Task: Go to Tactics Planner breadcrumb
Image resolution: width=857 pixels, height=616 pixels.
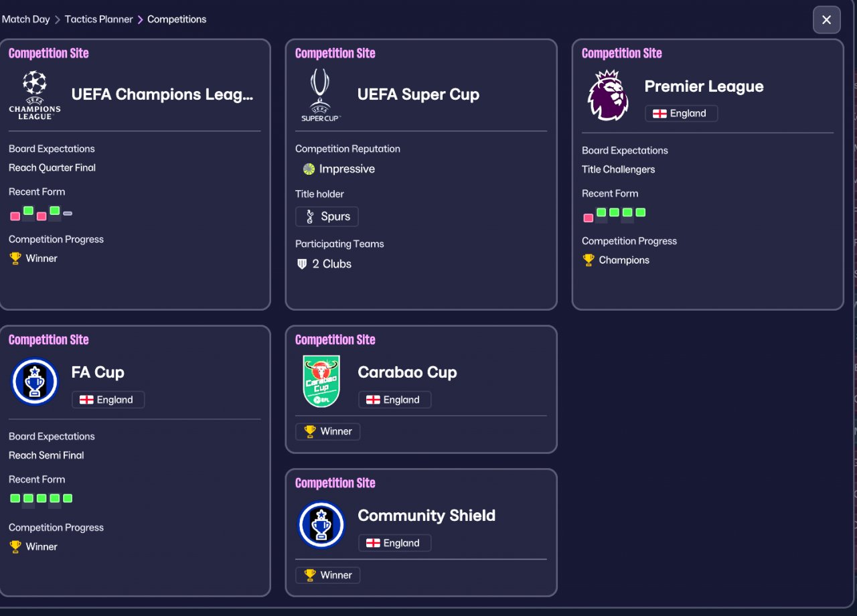Action: 98,19
